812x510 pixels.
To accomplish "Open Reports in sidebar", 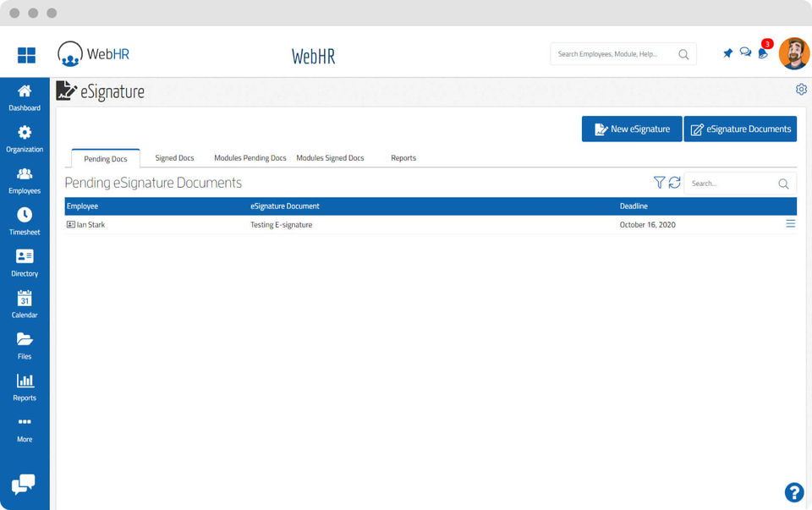I will coord(25,388).
